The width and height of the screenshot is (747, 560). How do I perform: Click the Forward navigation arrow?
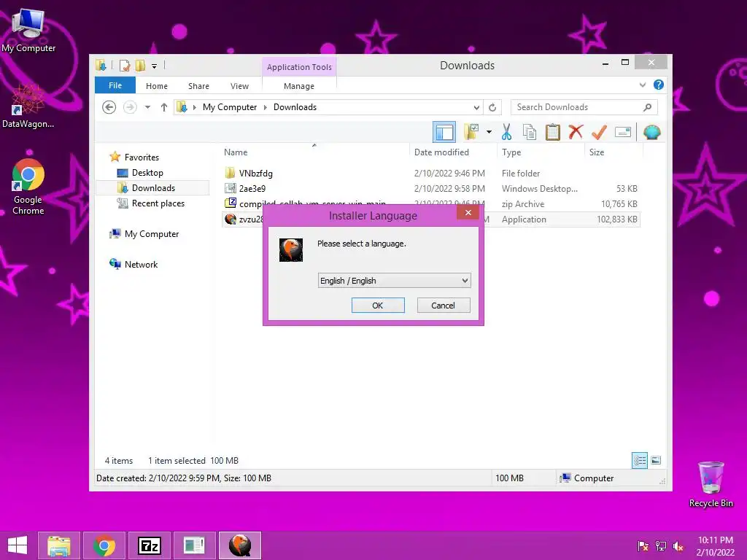pyautogui.click(x=130, y=107)
